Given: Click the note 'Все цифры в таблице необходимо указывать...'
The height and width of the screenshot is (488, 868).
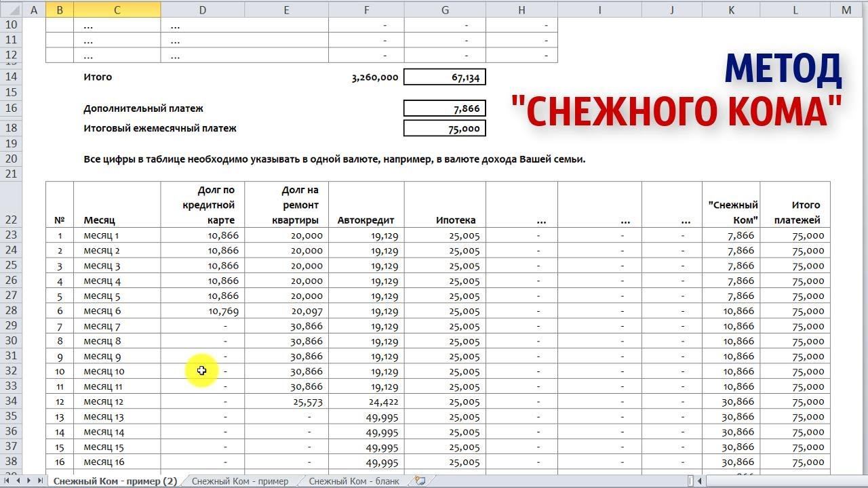Looking at the screenshot, I should click(x=334, y=159).
